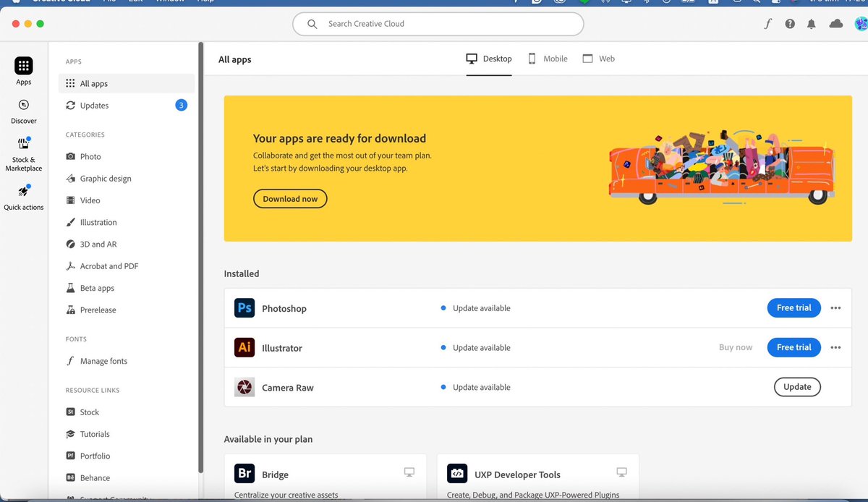Click the Updates count badge showing 3
The height and width of the screenshot is (502, 868).
(181, 106)
